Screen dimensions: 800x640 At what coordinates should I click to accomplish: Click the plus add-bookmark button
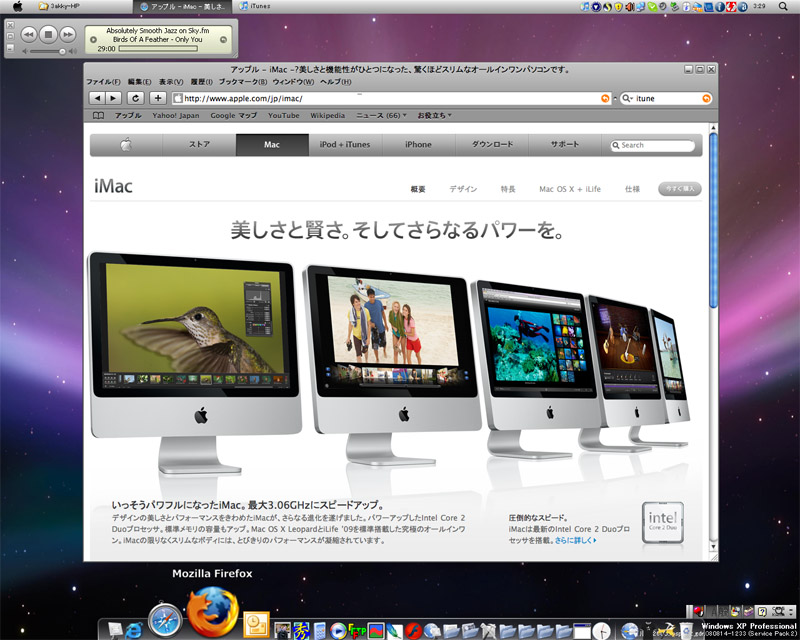tap(157, 98)
